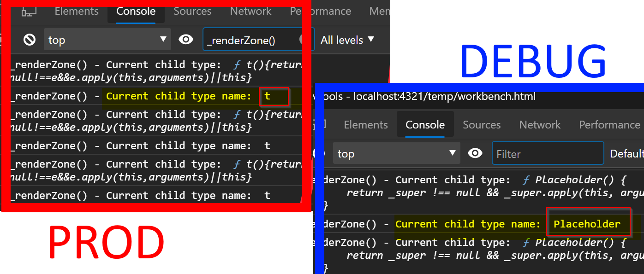Open the Network tab in PROD

pos(250,11)
